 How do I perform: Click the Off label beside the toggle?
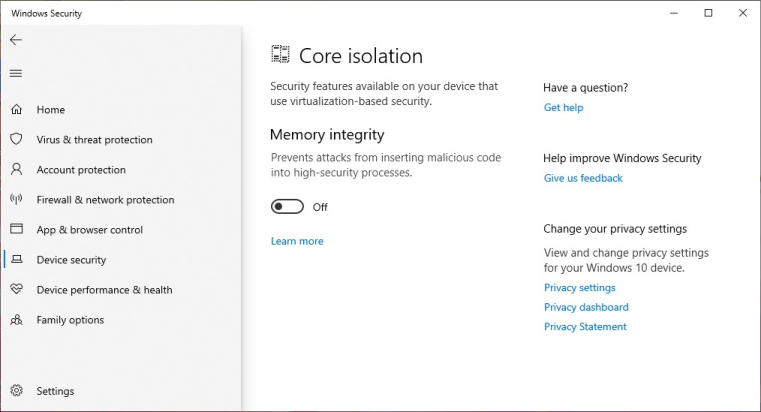click(x=320, y=207)
